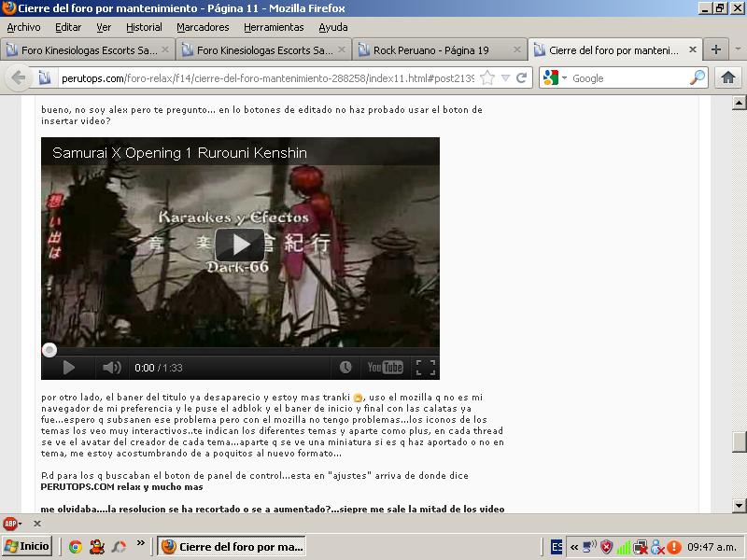This screenshot has width=747, height=560.
Task: Click the messenger user tray icon
Action: pos(657,547)
